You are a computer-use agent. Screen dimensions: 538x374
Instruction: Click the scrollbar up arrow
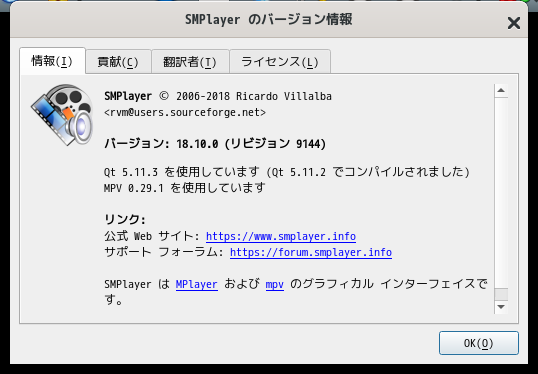point(501,91)
